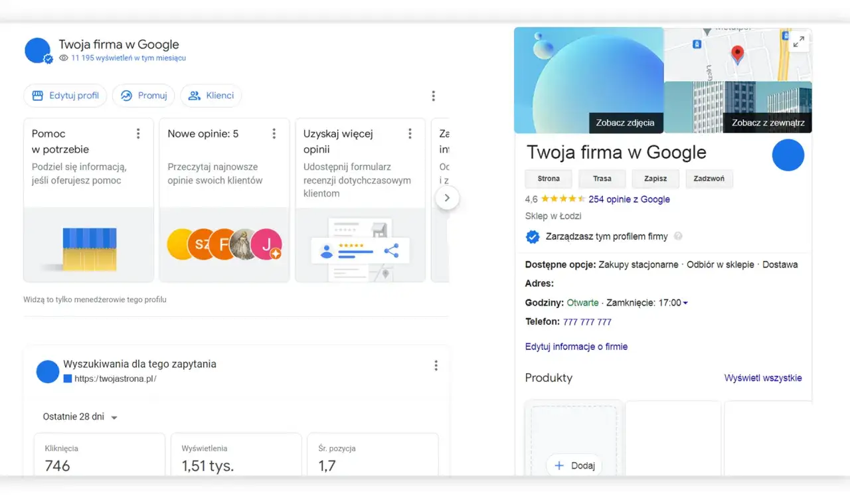Viewport: 850px width, 504px height.
Task: Click the Promuj button
Action: (x=143, y=96)
